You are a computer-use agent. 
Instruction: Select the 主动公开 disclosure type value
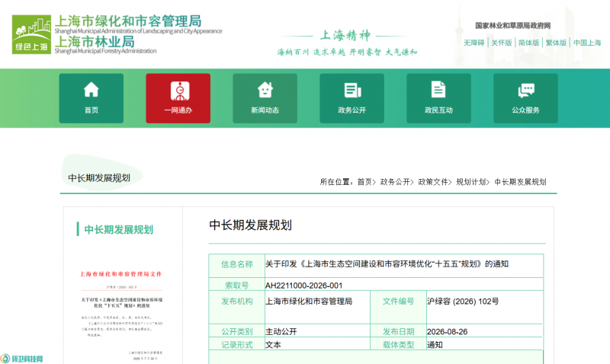coord(281,332)
